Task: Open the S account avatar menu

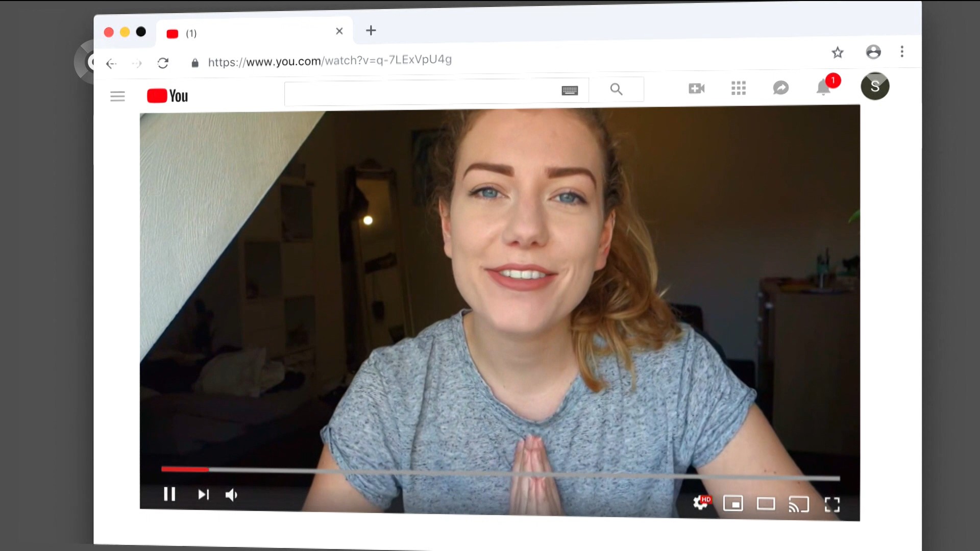Action: (x=875, y=86)
